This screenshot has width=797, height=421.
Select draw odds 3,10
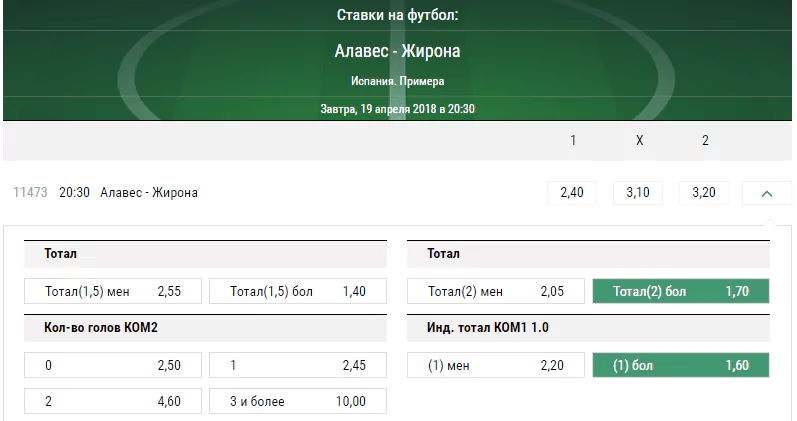[x=638, y=193]
